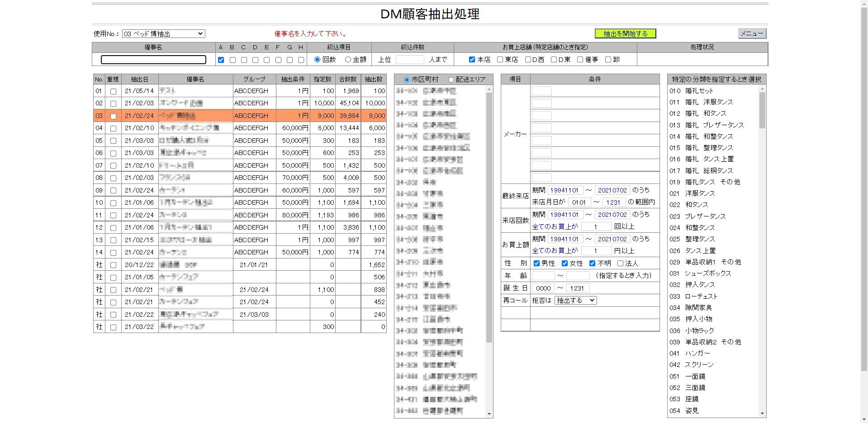Check 重複 box for row 01
868x423 pixels.
[x=113, y=91]
